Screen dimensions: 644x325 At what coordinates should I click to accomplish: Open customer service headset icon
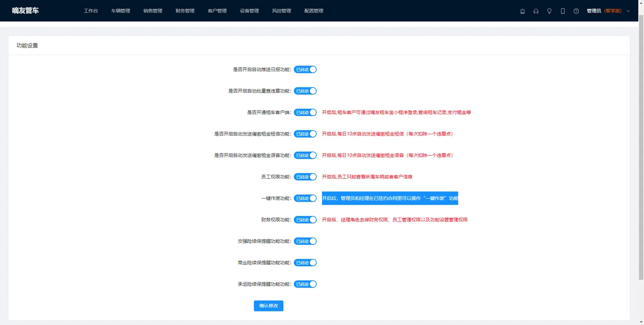pyautogui.click(x=536, y=11)
